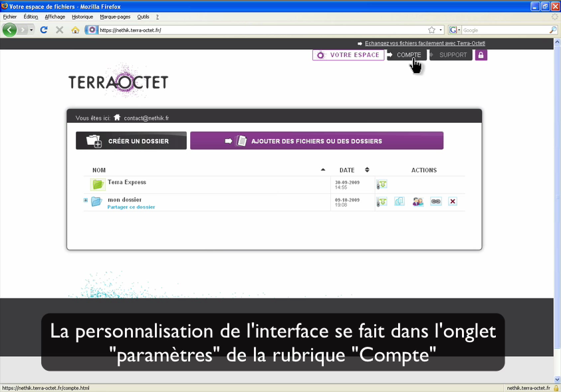Download mon dossier as zip archive
Viewport: 561px width, 392px height.
[x=382, y=202]
